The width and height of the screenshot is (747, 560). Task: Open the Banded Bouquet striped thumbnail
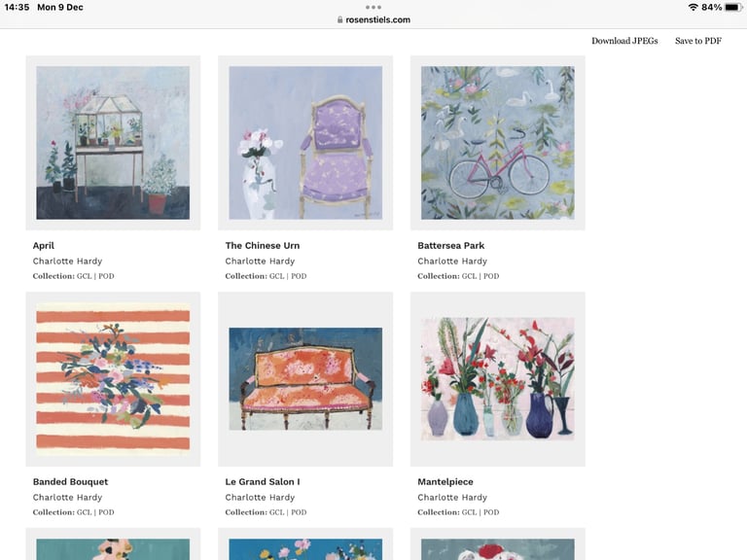tap(113, 379)
